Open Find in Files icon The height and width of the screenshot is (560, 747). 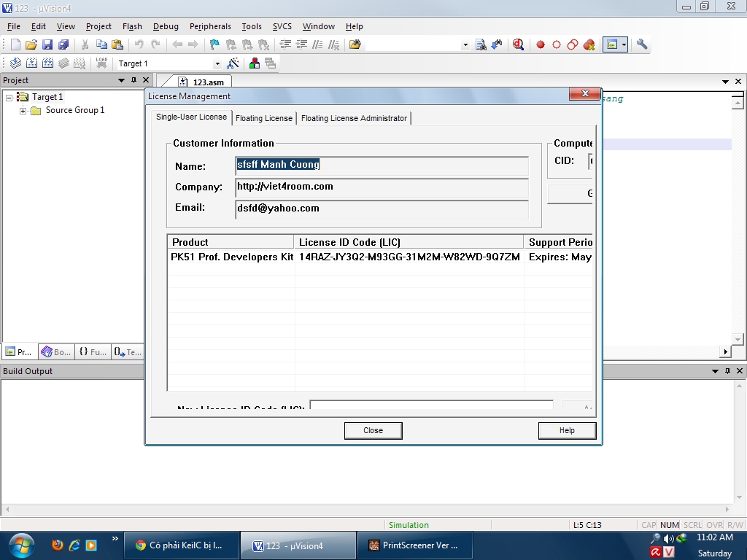[x=355, y=44]
